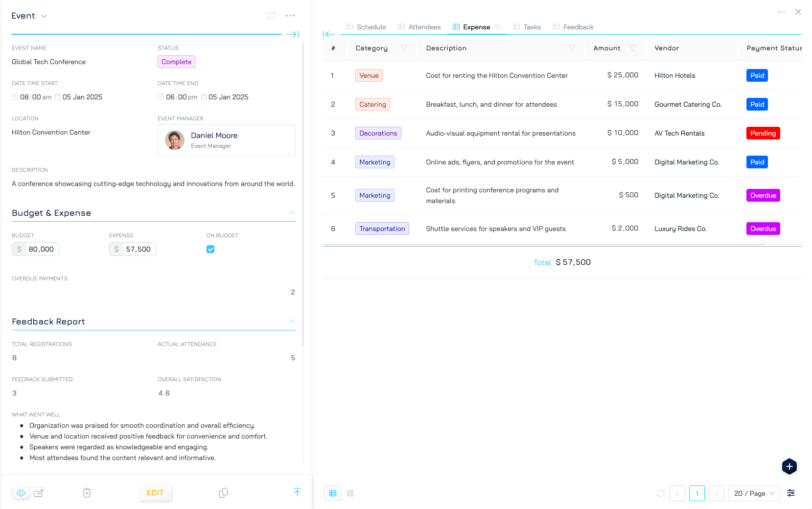The width and height of the screenshot is (812, 509).
Task: Switch to the Attendees tab
Action: pyautogui.click(x=419, y=27)
